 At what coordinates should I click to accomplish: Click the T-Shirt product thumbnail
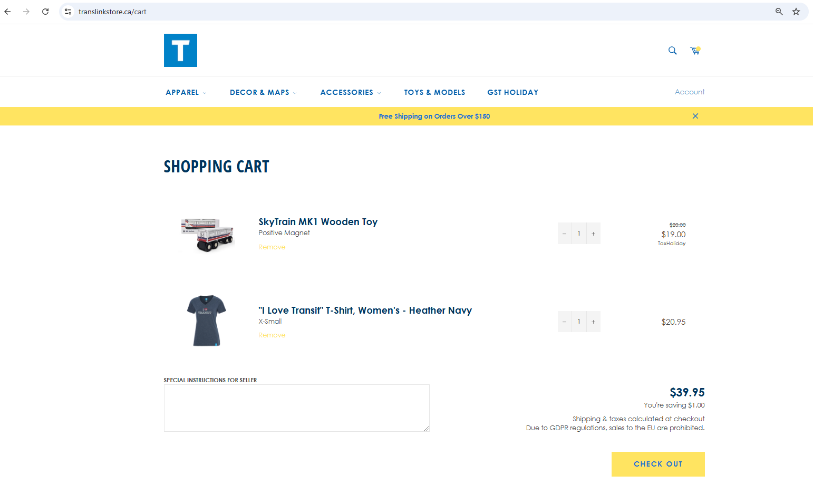coord(207,321)
